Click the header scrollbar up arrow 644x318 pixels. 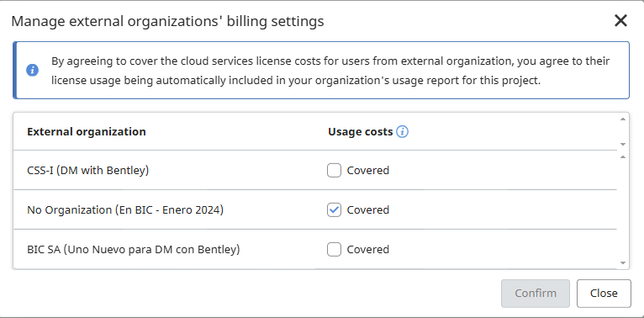click(x=623, y=119)
